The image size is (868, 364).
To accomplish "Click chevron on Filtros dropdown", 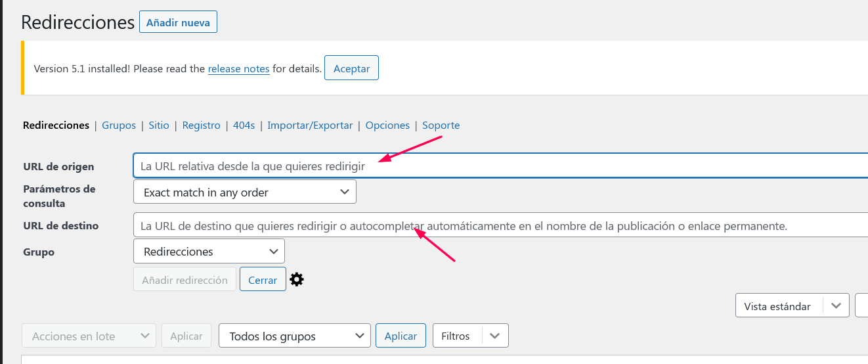I will point(495,336).
